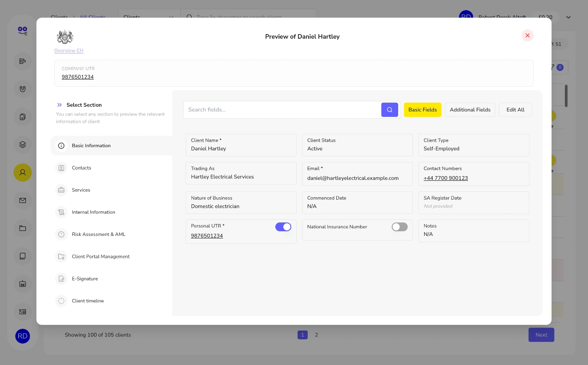Click the Edit All button
588x365 pixels.
[x=515, y=110]
